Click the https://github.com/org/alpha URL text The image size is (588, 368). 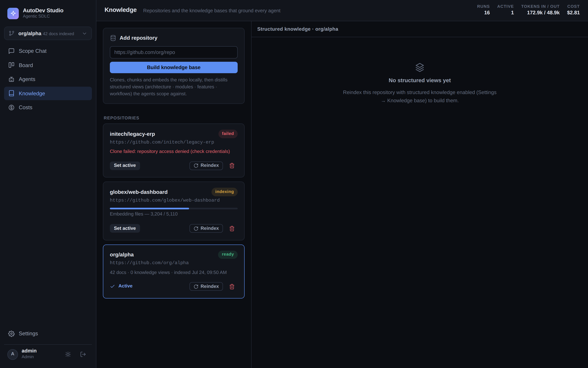click(149, 263)
